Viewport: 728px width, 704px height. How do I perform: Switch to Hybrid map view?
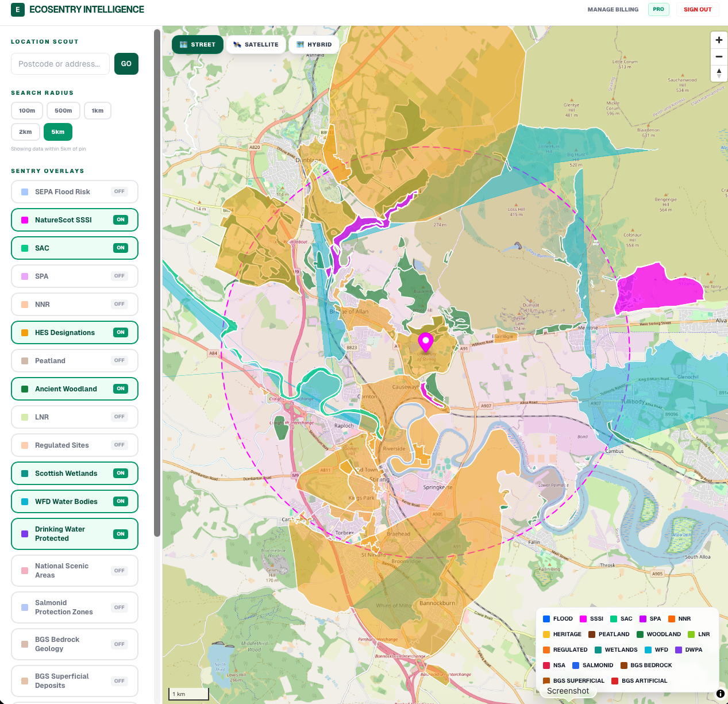tap(314, 45)
